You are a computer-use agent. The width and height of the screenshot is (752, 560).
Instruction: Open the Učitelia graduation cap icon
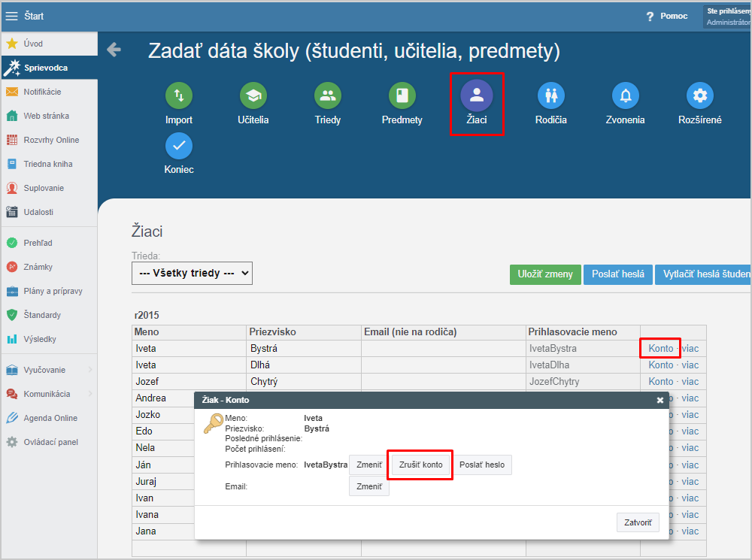253,95
